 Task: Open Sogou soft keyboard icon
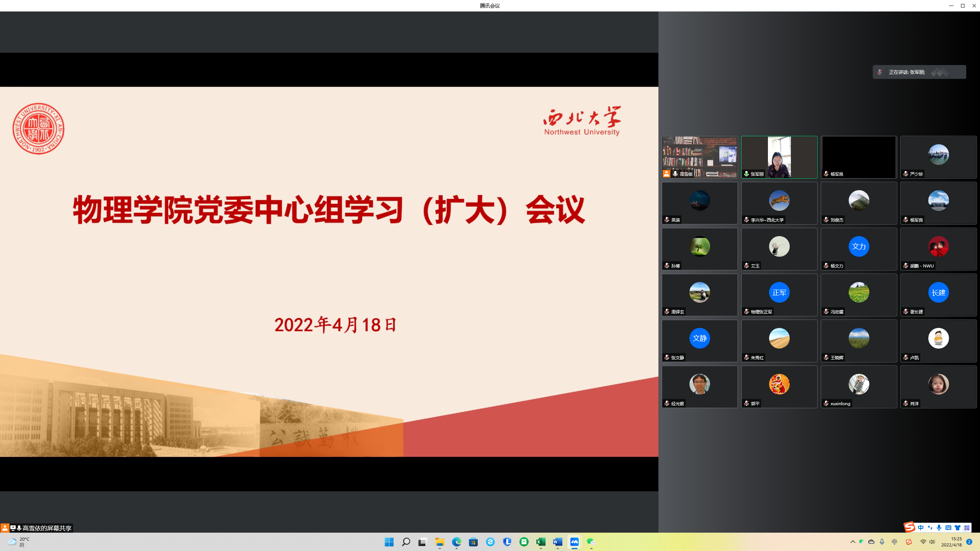click(948, 528)
